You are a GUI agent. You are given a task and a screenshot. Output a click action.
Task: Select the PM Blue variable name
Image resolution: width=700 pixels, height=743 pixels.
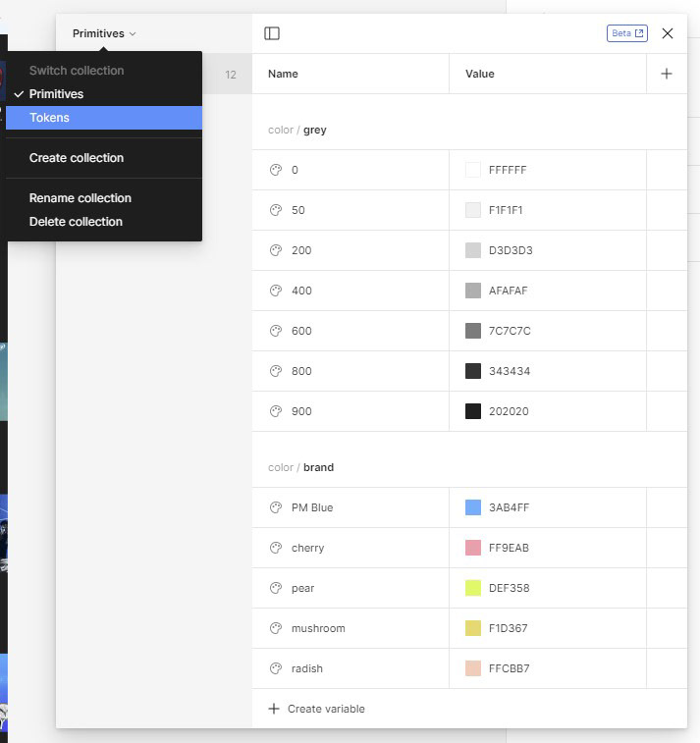coord(312,508)
